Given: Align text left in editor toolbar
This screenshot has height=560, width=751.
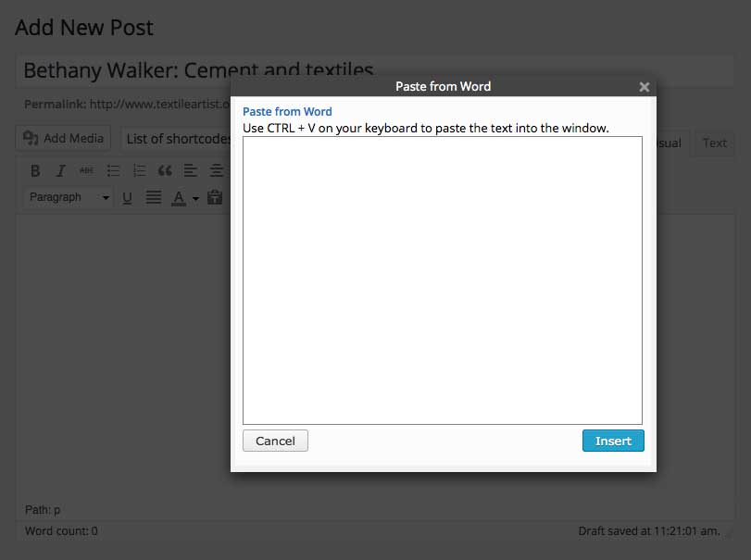Looking at the screenshot, I should tap(191, 171).
